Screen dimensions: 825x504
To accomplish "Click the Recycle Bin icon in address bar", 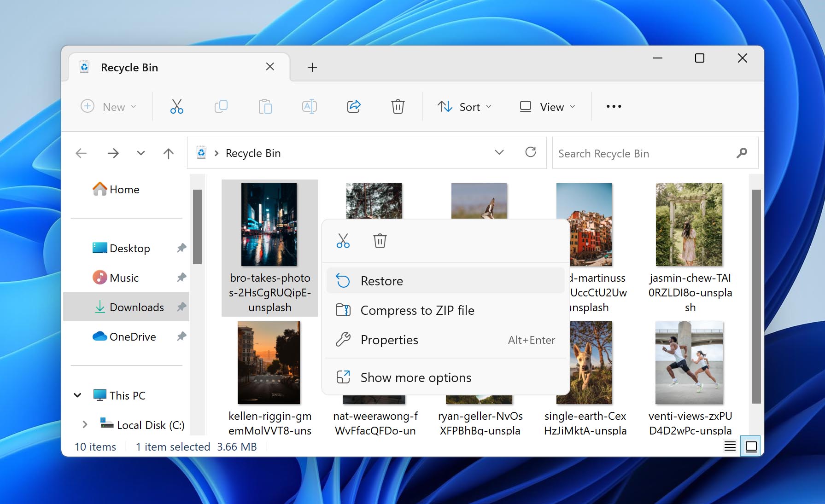I will [x=201, y=153].
